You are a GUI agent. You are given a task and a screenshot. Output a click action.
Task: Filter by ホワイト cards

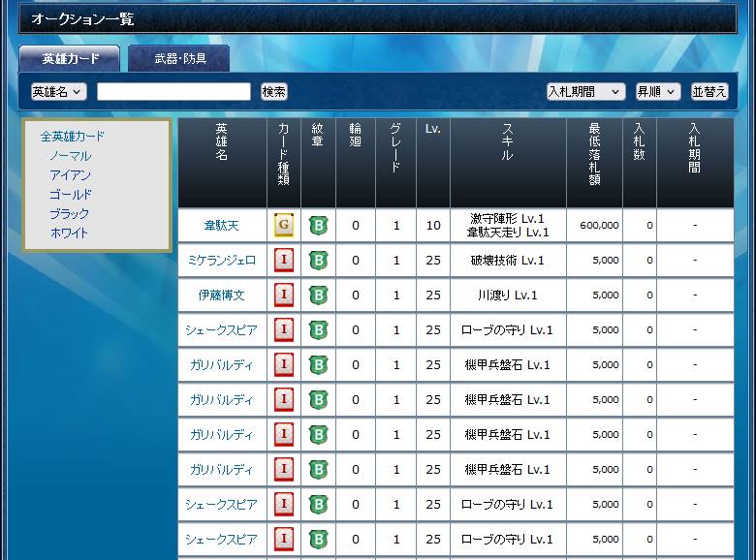70,233
